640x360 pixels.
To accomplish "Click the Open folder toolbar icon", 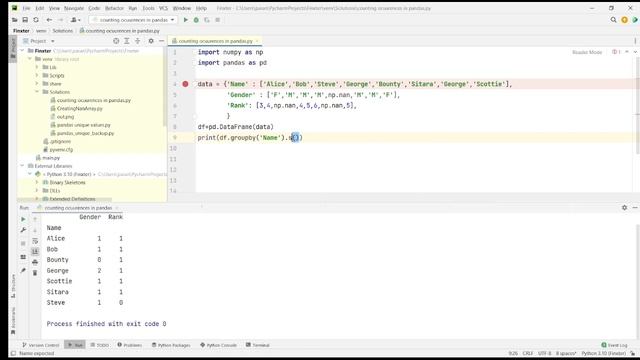I will pos(15,20).
